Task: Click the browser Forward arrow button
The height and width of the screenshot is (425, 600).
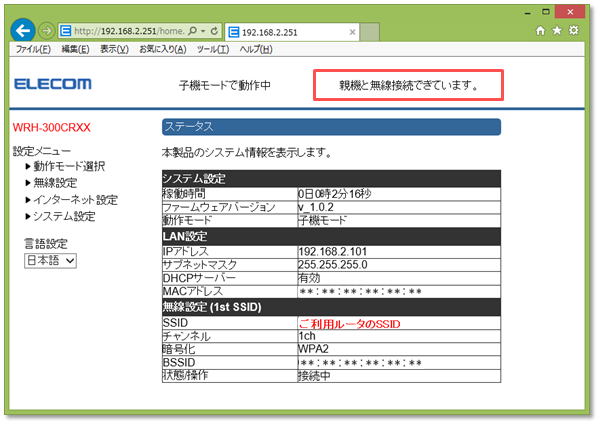Action: [x=46, y=31]
